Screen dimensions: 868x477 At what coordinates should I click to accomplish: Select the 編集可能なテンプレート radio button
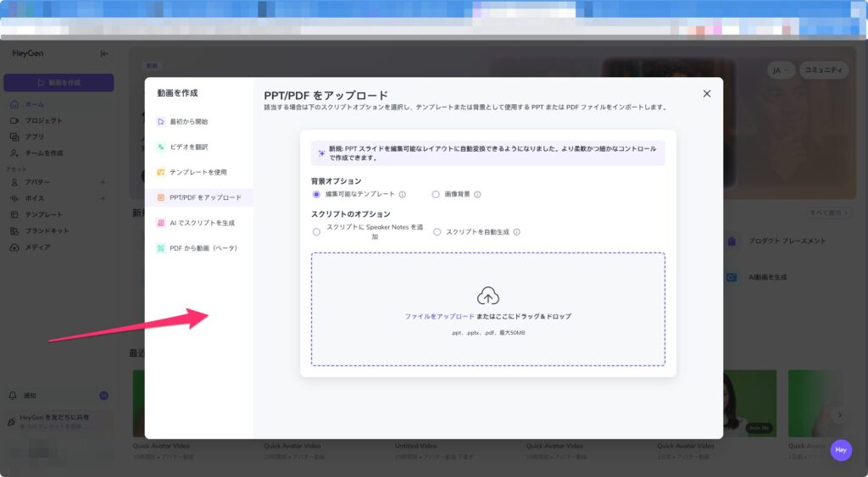(316, 194)
